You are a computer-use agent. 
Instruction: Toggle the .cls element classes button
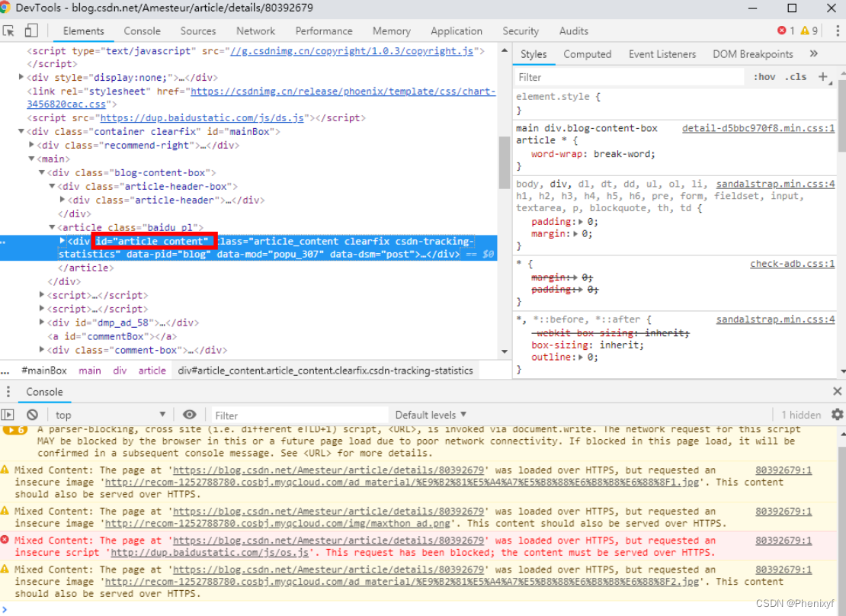pyautogui.click(x=795, y=77)
